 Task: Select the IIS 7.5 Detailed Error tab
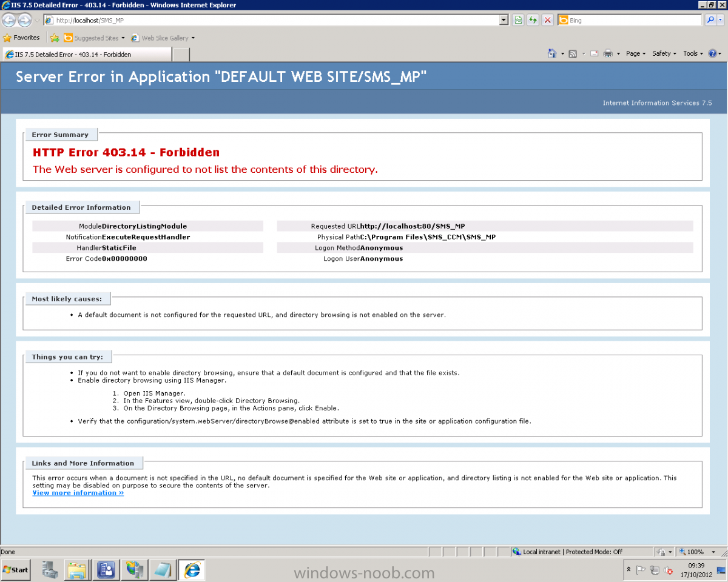87,54
